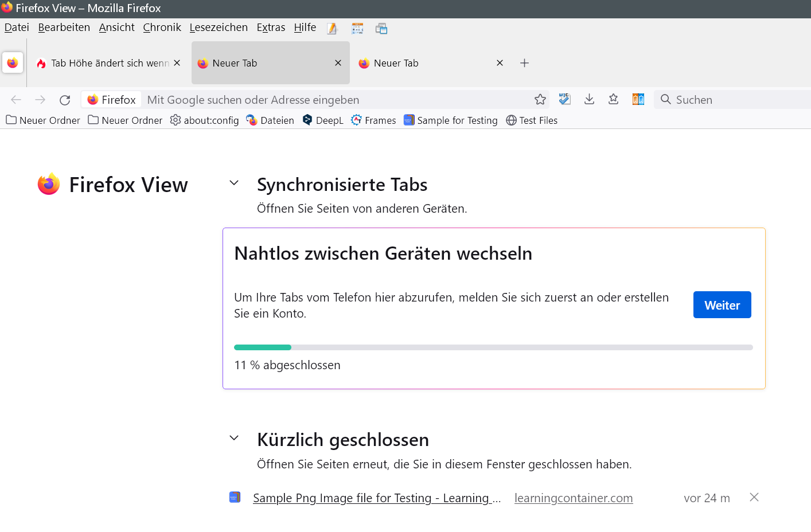This screenshot has height=532, width=811.
Task: Open a new tab with plus button
Action: tap(524, 63)
